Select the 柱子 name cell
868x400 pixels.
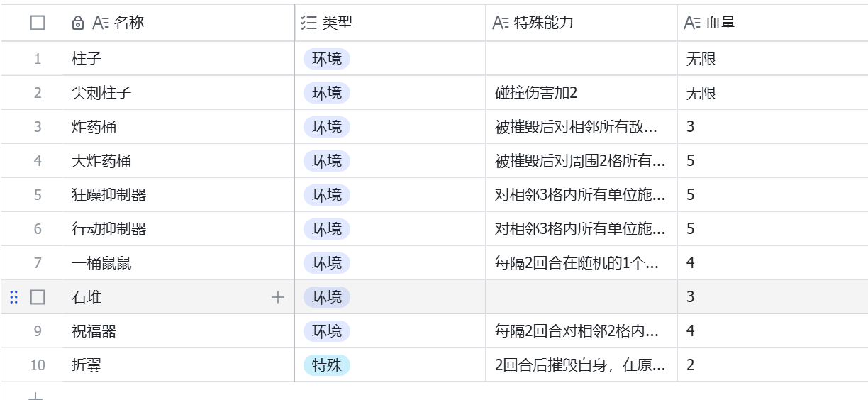[x=178, y=58]
